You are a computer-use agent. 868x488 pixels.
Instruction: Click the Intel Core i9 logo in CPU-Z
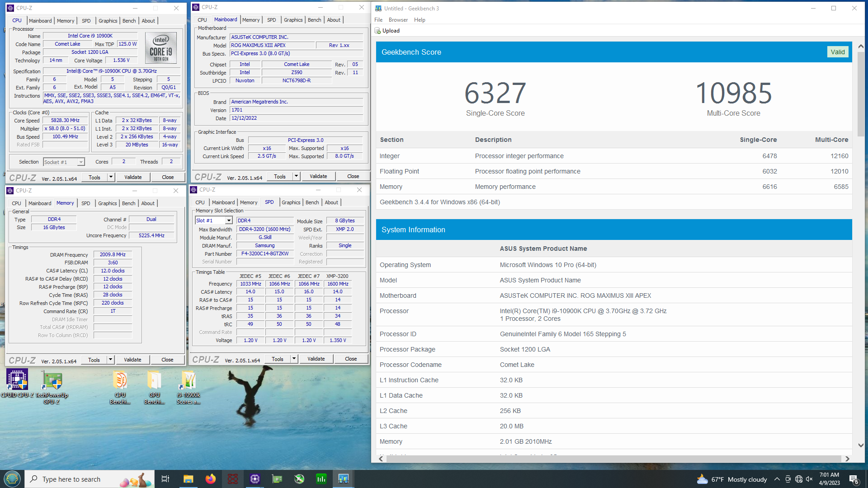pos(161,47)
